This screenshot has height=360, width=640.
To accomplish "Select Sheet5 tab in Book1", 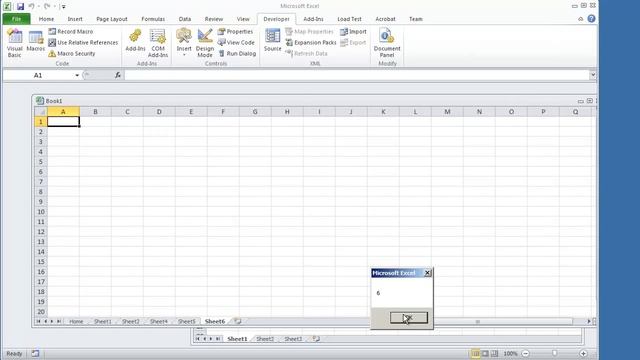I will (187, 321).
